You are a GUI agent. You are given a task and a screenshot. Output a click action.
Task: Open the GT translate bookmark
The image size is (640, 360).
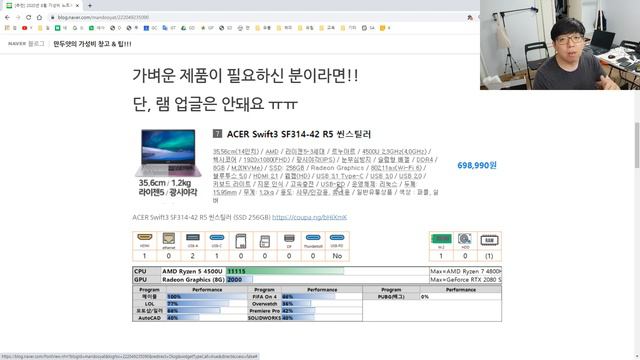point(168,28)
